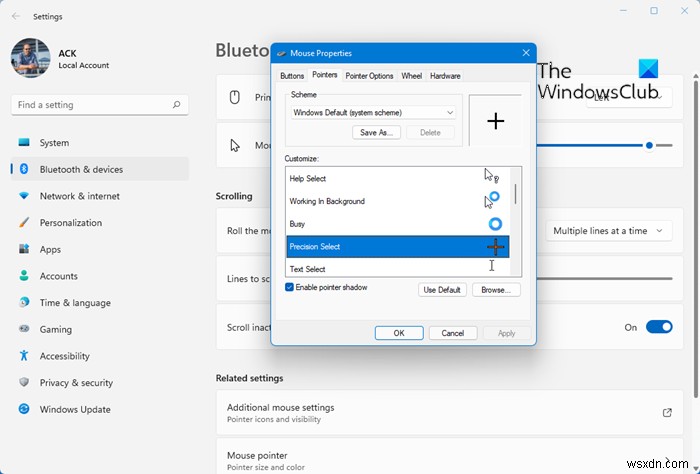Click Settings window vertical scrollbar
Image resolution: width=700 pixels, height=474 pixels.
(x=696, y=237)
